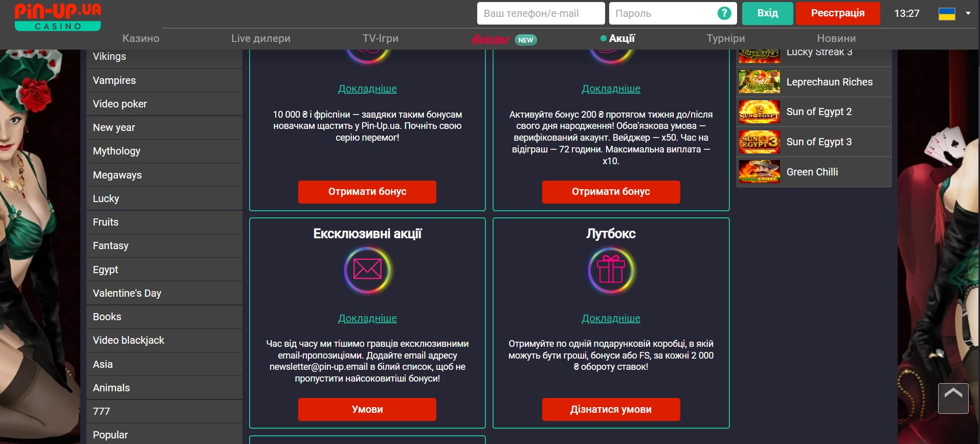The image size is (980, 444).
Task: Click the Вхід login button
Action: click(767, 13)
